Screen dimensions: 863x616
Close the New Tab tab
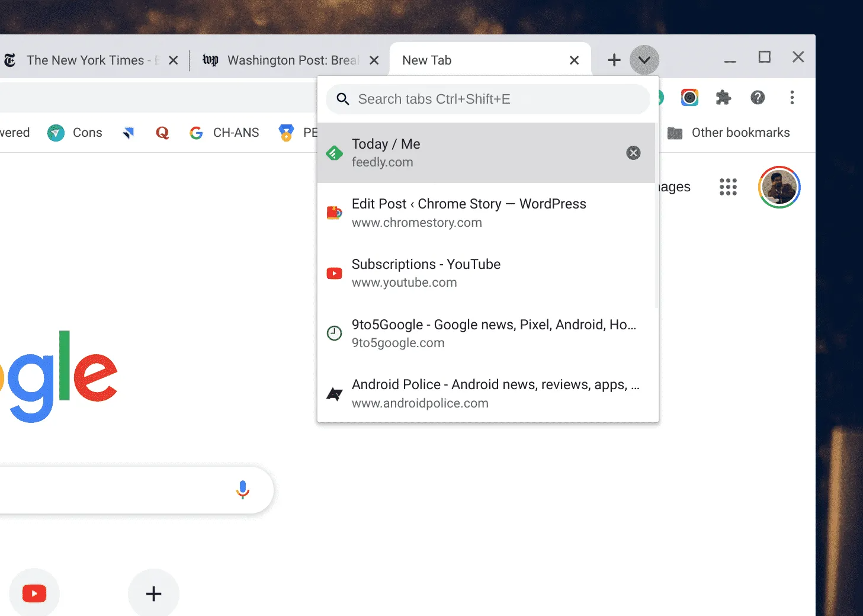574,60
